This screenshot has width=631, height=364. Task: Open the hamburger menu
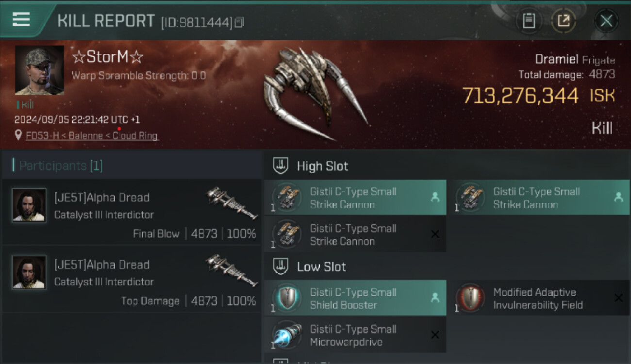point(21,19)
